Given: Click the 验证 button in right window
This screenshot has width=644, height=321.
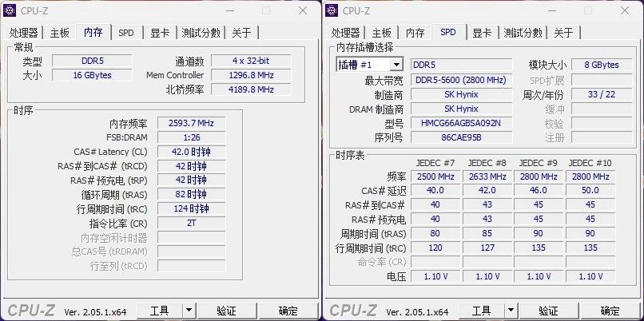Looking at the screenshot, I should pyautogui.click(x=549, y=311).
